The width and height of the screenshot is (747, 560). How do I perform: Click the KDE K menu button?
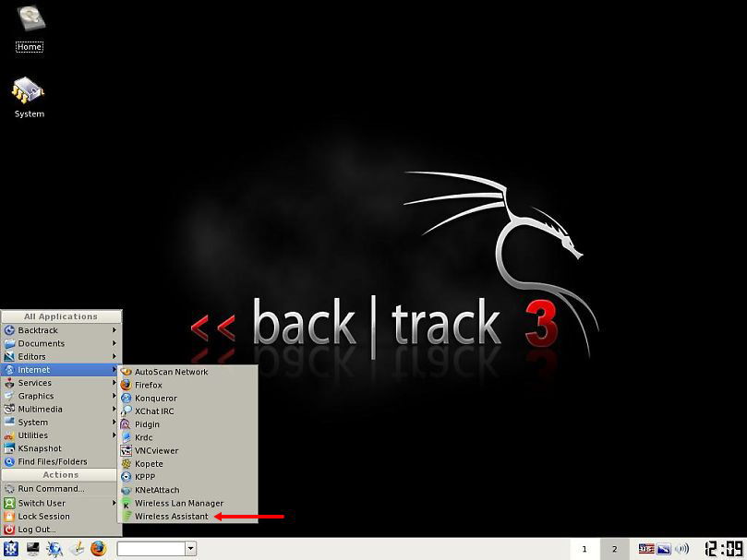pos(10,549)
